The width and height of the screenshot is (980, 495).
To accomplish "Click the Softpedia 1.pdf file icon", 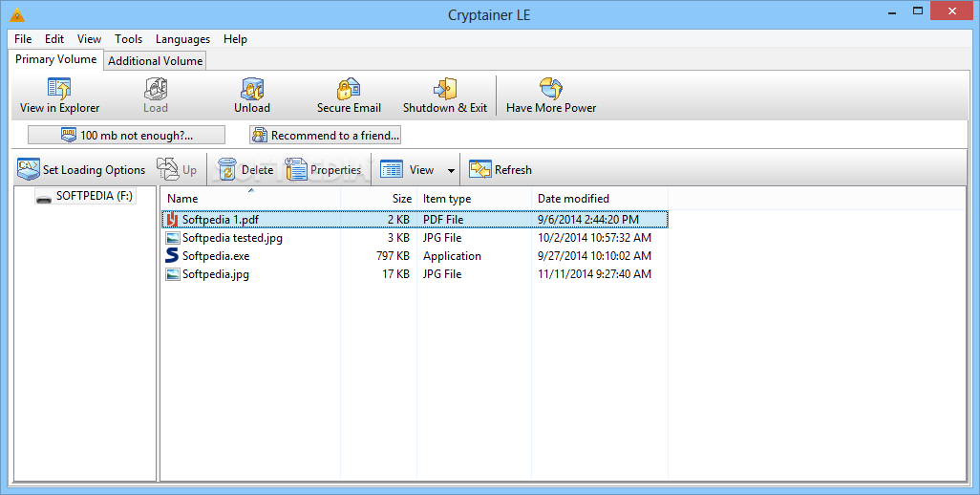I will pyautogui.click(x=172, y=220).
